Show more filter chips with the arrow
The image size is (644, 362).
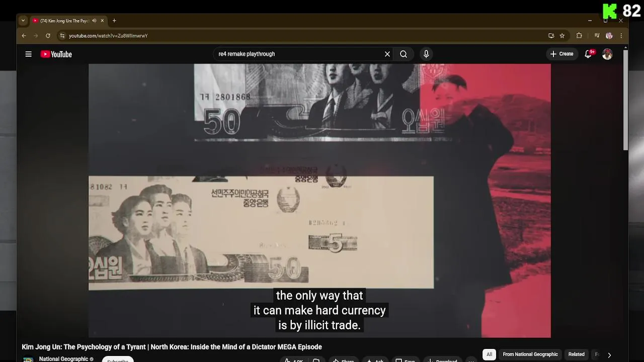point(609,355)
